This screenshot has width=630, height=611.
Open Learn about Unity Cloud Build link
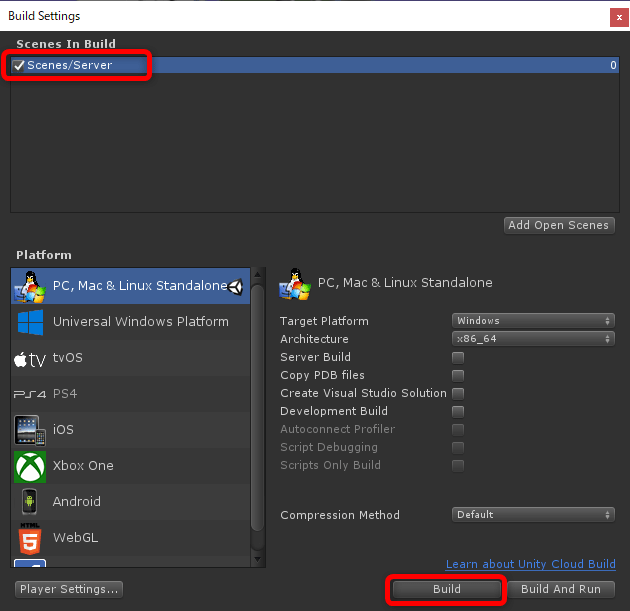[530, 564]
